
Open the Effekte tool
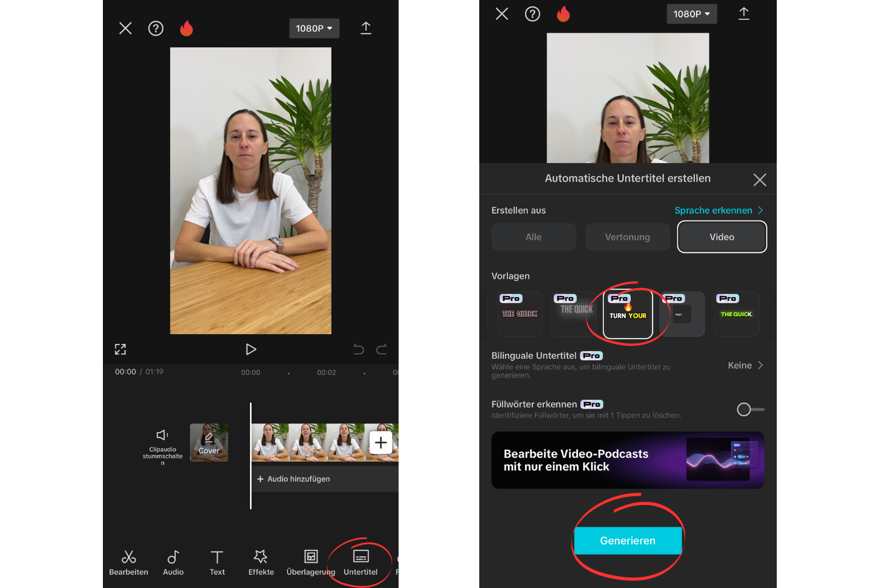point(261,563)
